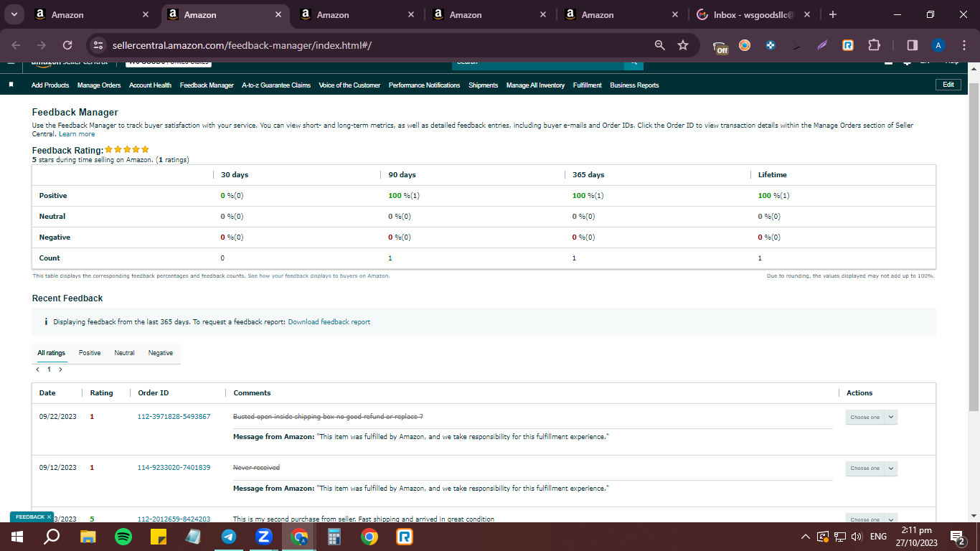This screenshot has height=551, width=980.
Task: Go to the previous feedback page arrow
Action: point(37,369)
